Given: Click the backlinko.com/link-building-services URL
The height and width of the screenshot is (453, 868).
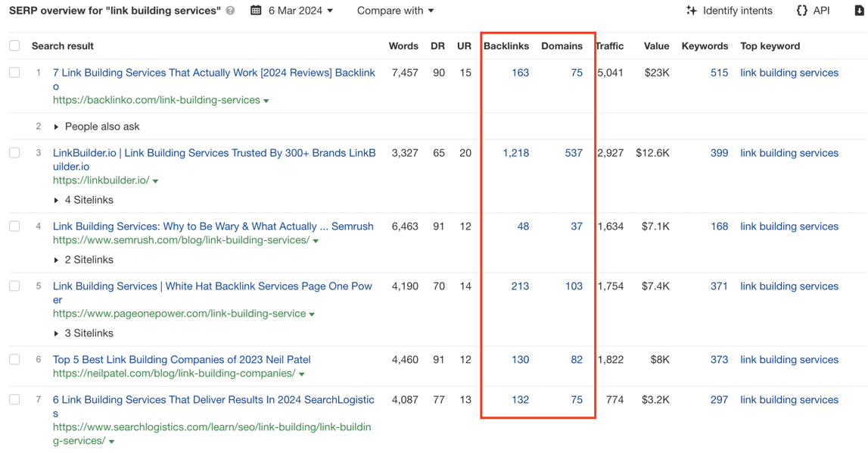Looking at the screenshot, I should pyautogui.click(x=156, y=100).
